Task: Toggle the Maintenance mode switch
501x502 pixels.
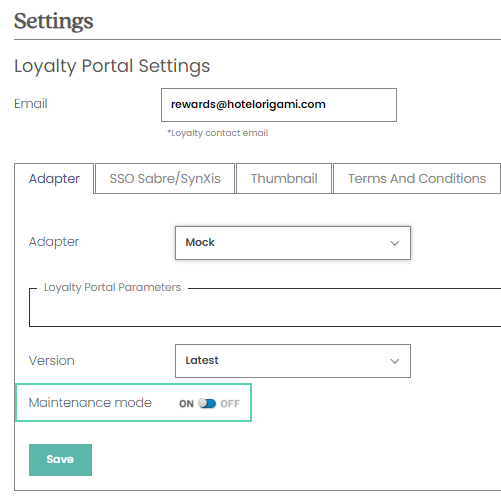Action: [207, 403]
